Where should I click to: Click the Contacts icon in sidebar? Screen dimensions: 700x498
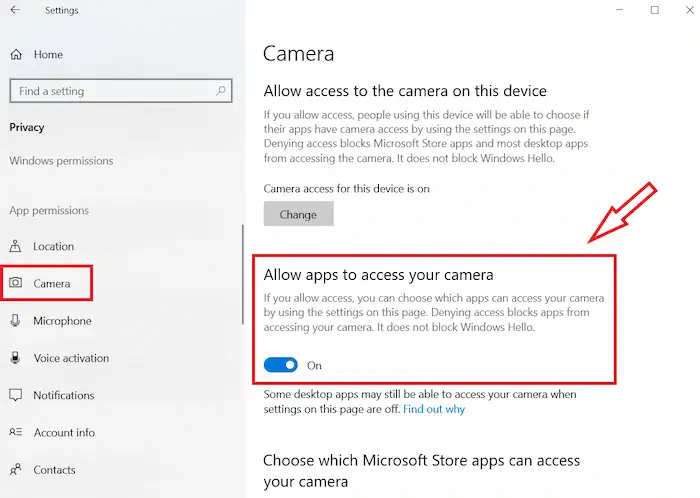point(15,469)
